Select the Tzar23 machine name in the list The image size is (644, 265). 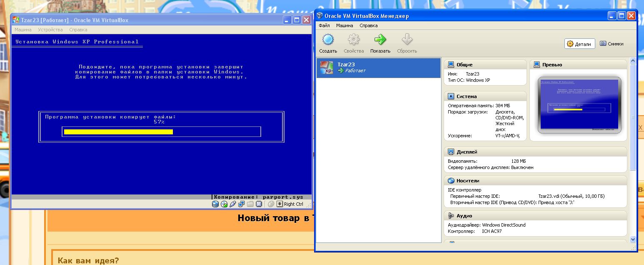tap(346, 64)
